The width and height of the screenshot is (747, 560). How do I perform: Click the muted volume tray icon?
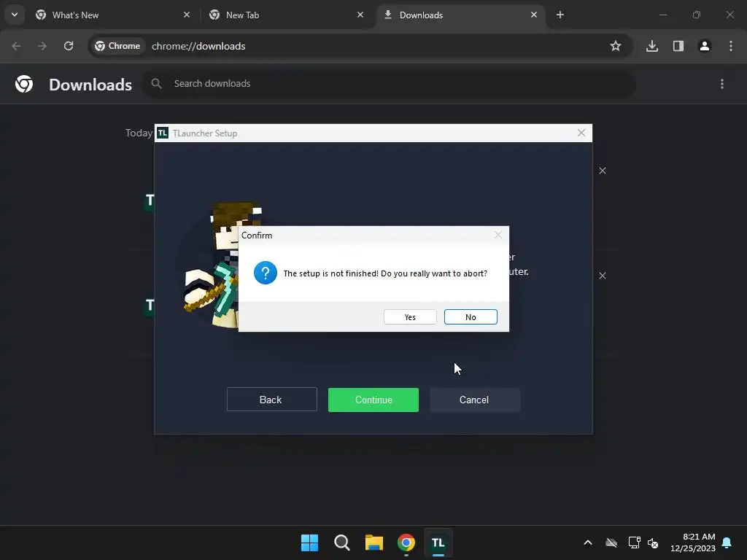[653, 542]
